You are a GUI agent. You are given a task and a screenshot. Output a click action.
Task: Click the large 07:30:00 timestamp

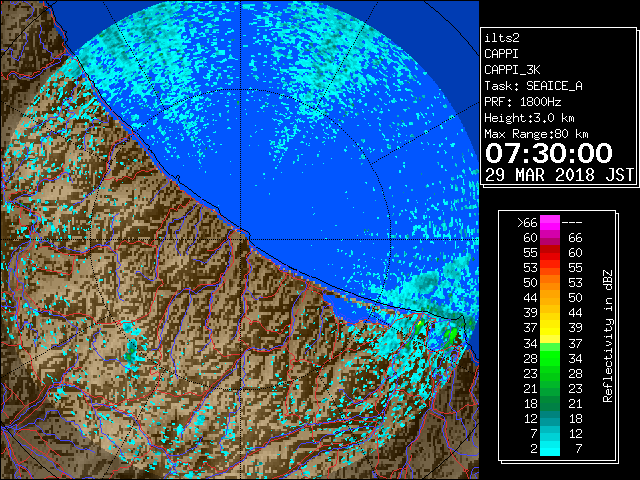pyautogui.click(x=549, y=153)
